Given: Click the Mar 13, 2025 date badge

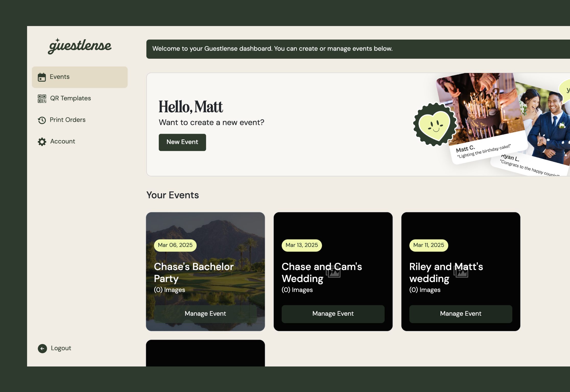Looking at the screenshot, I should point(302,245).
